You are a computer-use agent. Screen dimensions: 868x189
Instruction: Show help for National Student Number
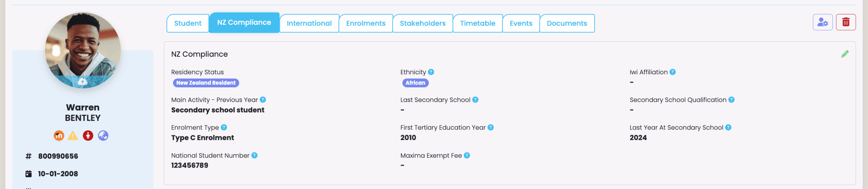[254, 155]
